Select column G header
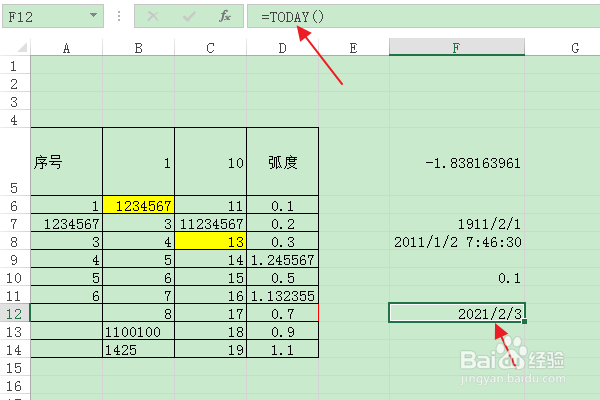Screen dimensions: 600x400 point(562,48)
